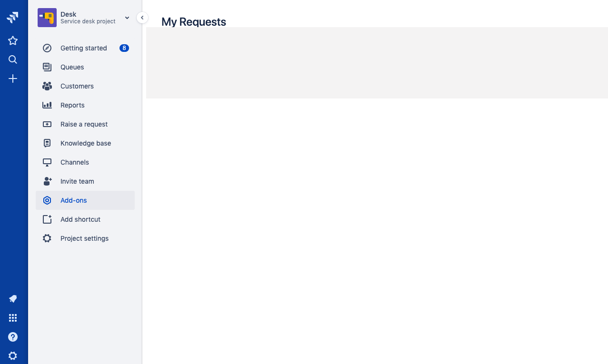608x364 pixels.
Task: Select Raise a request
Action: pos(84,124)
